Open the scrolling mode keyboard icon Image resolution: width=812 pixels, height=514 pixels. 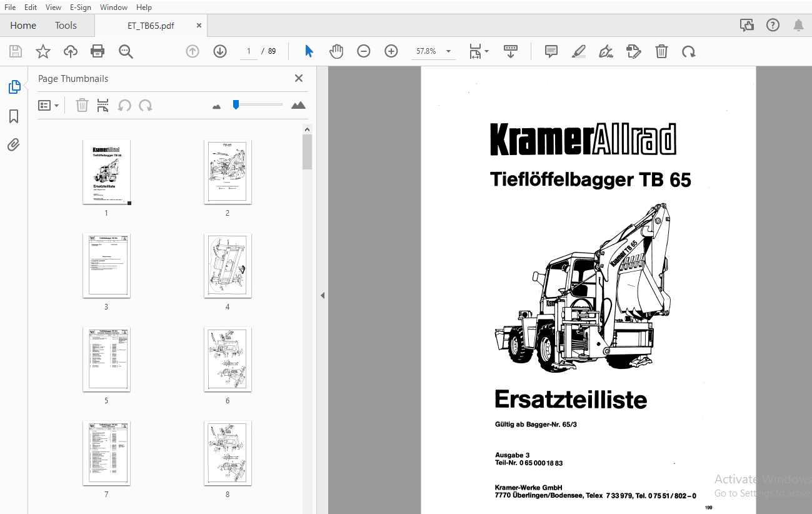point(511,51)
